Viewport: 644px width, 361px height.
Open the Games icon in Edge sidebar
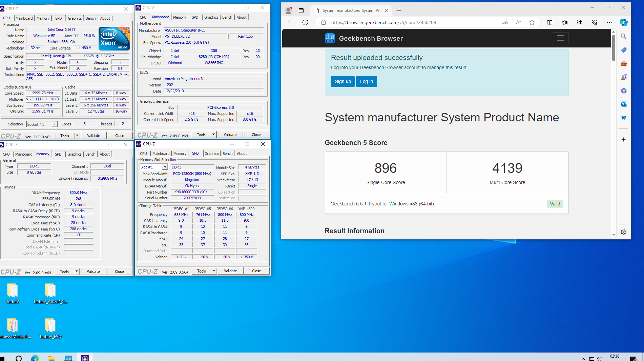624,77
